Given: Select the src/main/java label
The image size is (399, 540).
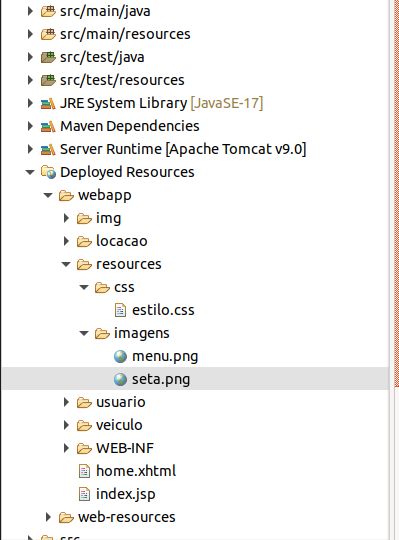Looking at the screenshot, I should tap(105, 11).
